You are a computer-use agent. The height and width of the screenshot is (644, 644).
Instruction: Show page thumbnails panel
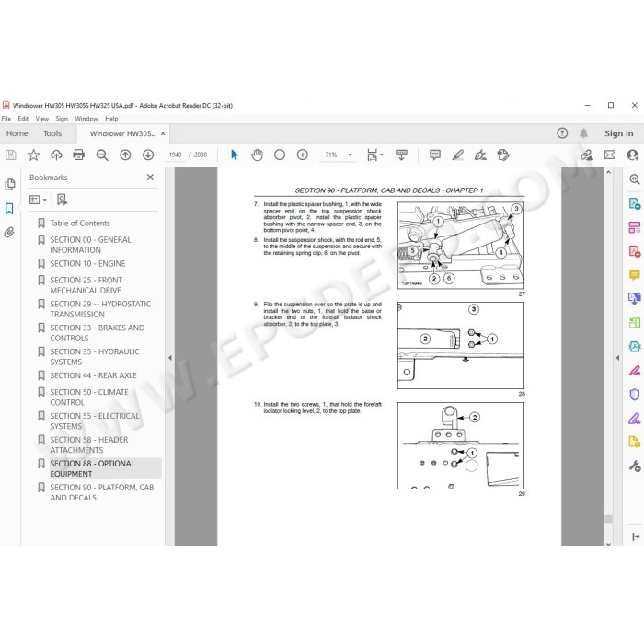pos(10,184)
